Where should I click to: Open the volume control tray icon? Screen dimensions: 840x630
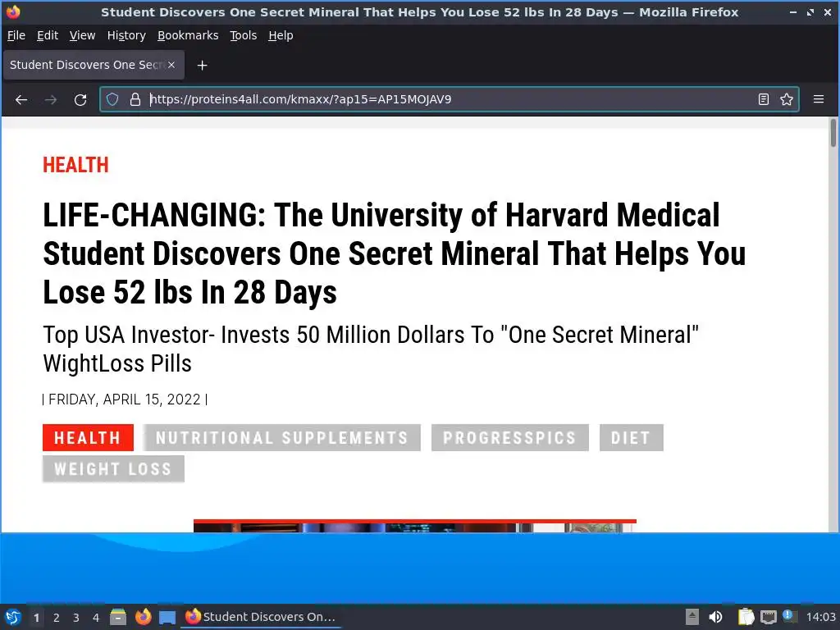715,617
